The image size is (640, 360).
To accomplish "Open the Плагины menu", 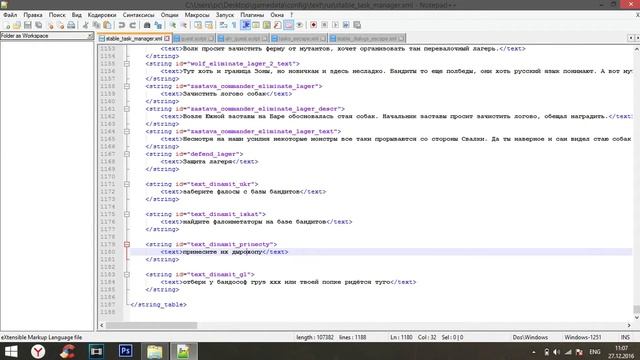I will pyautogui.click(x=252, y=15).
